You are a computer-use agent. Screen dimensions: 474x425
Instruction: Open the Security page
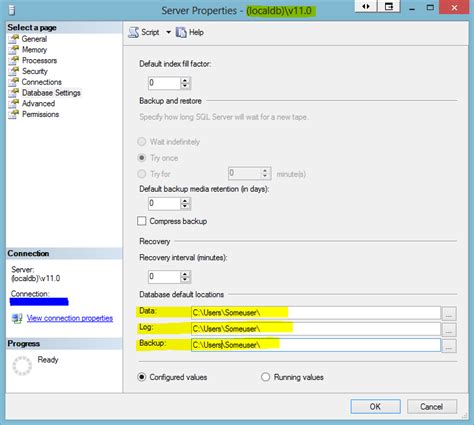pyautogui.click(x=35, y=71)
